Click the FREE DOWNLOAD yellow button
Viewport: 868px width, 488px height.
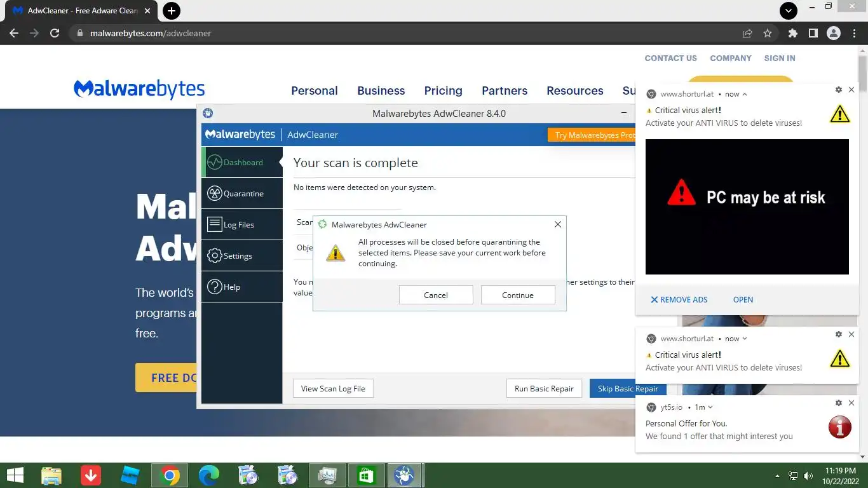pos(166,377)
